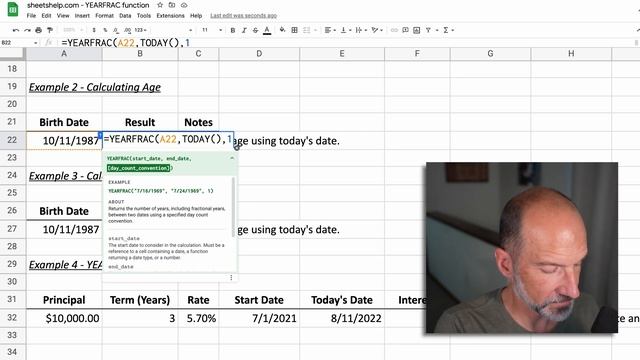The width and height of the screenshot is (640, 360).
Task: Open the Vertical align dropdown
Action: (345, 30)
